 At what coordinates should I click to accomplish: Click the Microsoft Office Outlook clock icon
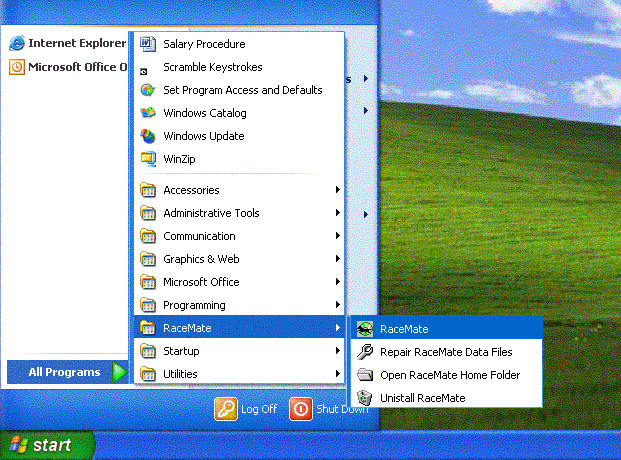coord(17,67)
